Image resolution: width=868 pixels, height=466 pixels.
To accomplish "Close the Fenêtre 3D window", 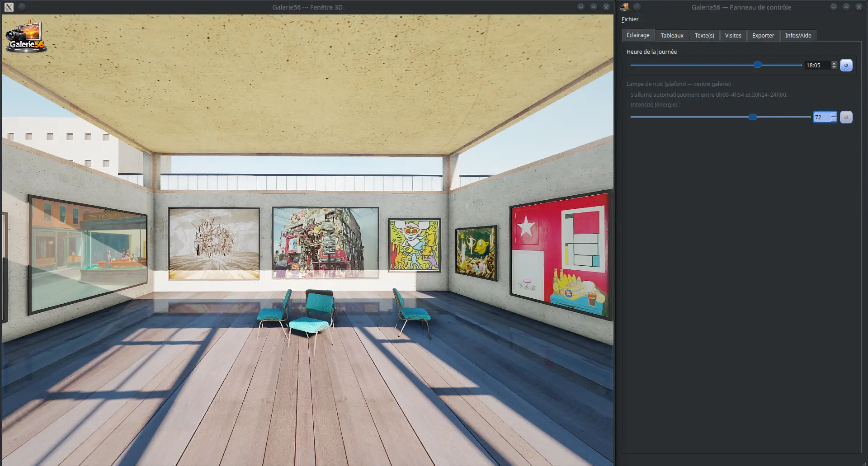I will coord(606,7).
